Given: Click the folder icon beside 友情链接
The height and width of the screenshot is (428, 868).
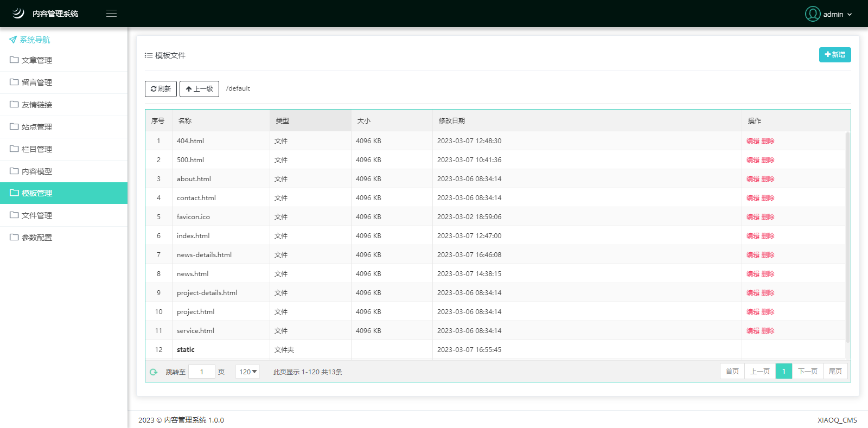Looking at the screenshot, I should coord(14,104).
